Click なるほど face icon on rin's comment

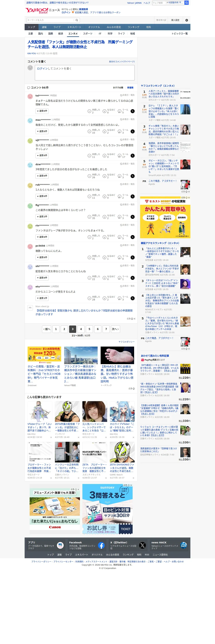pos(105,237)
